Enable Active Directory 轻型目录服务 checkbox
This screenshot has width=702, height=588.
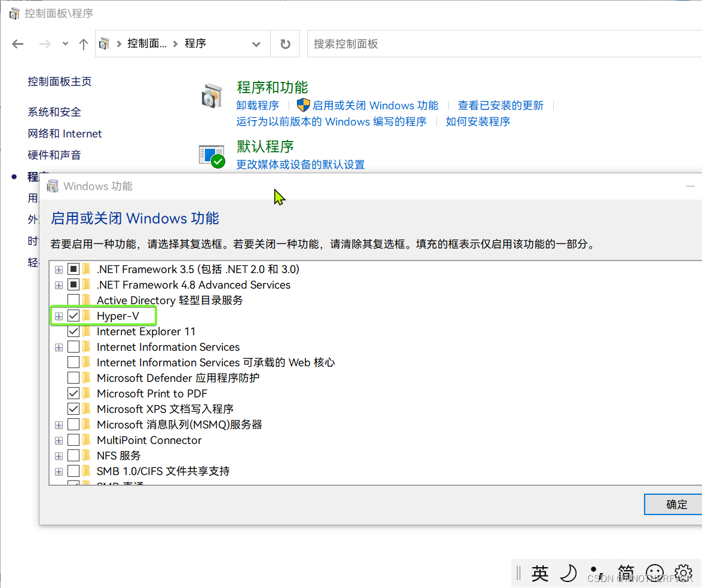click(73, 300)
